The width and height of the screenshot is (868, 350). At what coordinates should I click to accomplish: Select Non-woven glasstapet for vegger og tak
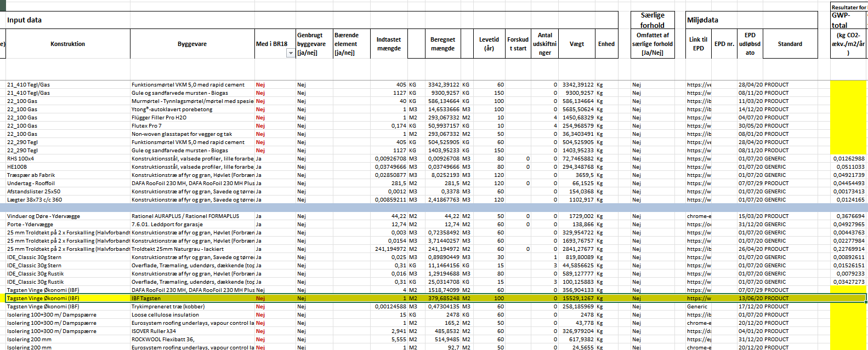[192, 134]
